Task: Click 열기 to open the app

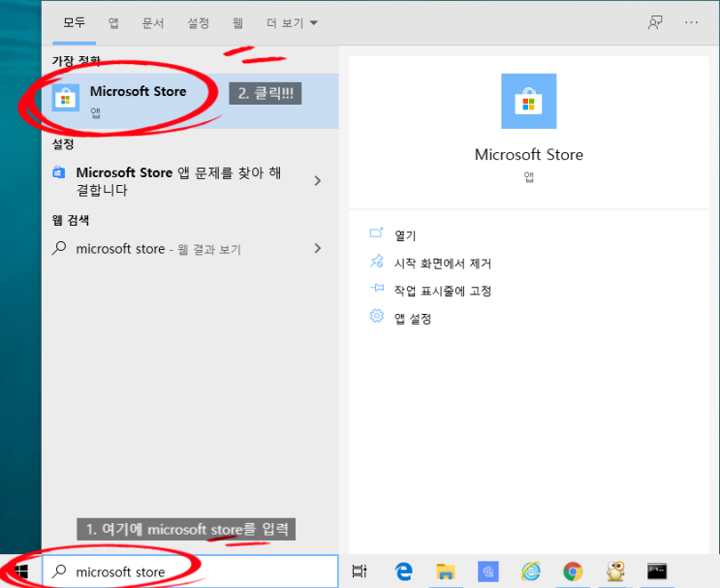Action: click(405, 235)
